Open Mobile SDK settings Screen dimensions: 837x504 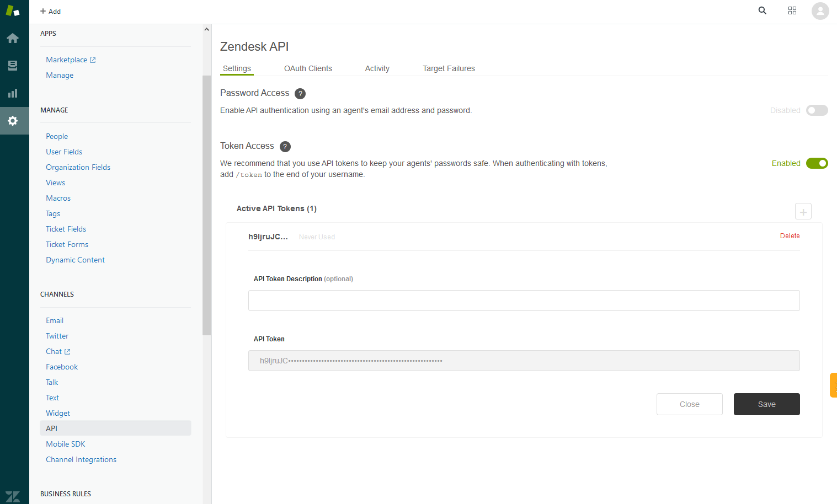pyautogui.click(x=65, y=444)
